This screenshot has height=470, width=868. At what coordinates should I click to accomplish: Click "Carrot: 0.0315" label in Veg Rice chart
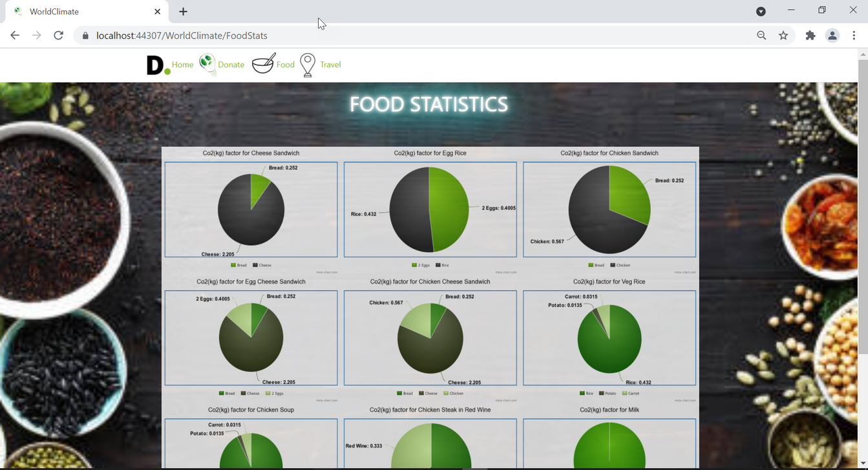coord(581,297)
